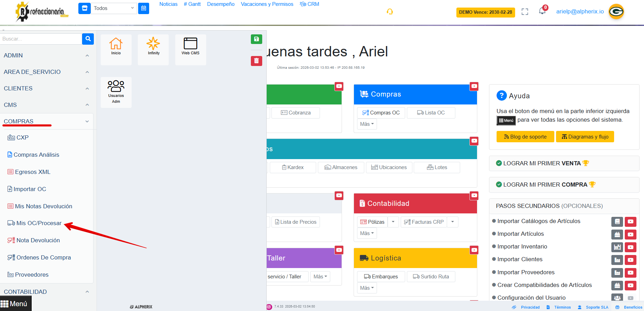
Task: Click the Blog de soporte button
Action: [525, 137]
